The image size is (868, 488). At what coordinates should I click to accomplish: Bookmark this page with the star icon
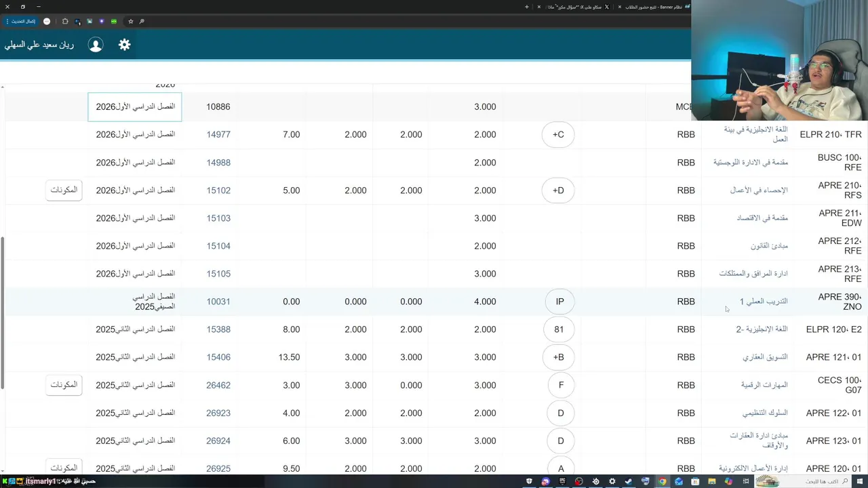[131, 21]
